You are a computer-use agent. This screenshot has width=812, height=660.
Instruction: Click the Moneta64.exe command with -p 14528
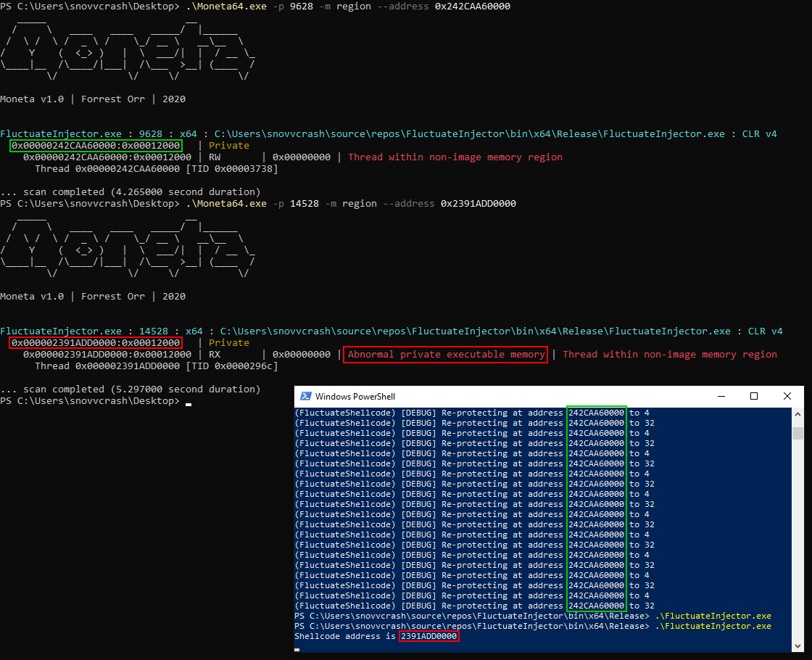(x=351, y=204)
